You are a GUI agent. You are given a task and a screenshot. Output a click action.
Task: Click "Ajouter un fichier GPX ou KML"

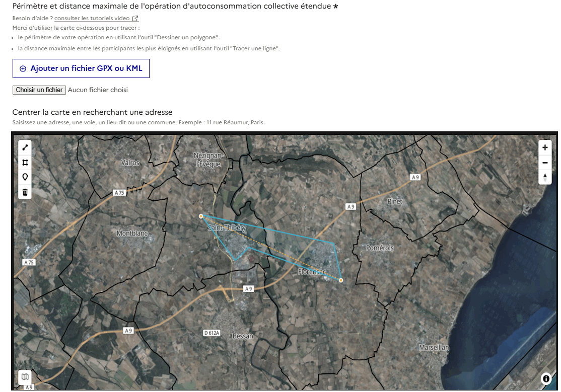click(x=81, y=68)
